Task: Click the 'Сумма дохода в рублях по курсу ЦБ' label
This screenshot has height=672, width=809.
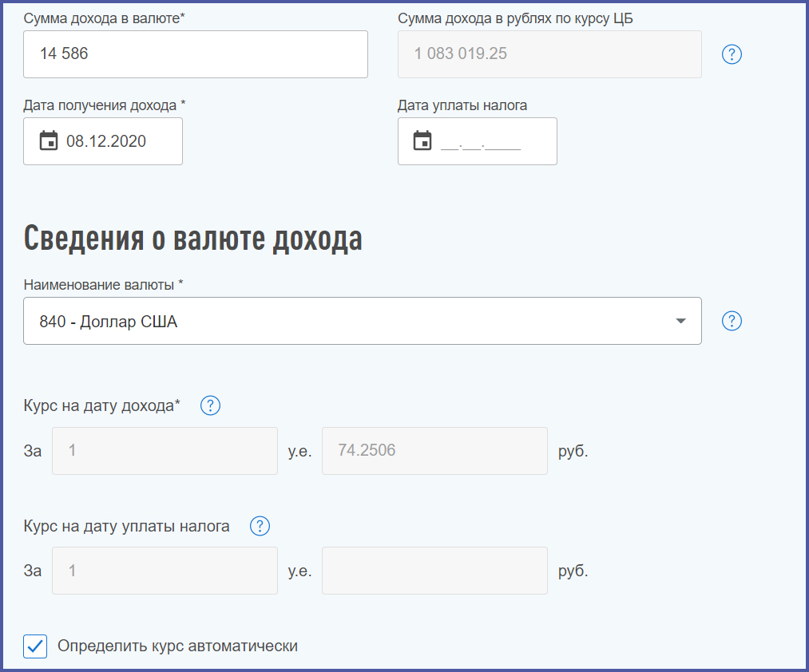Action: click(x=515, y=18)
